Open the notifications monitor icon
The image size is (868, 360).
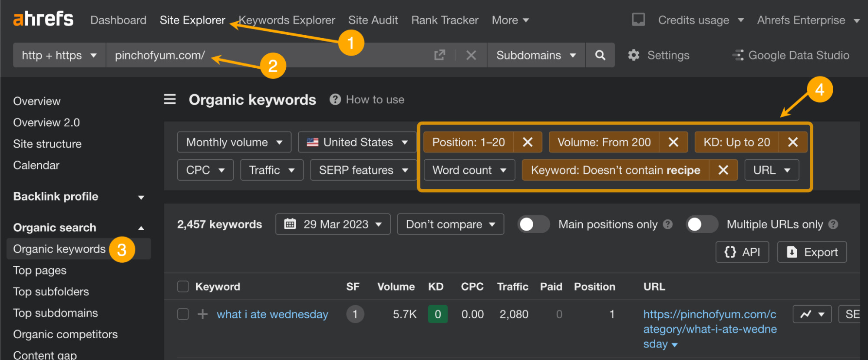click(x=638, y=20)
